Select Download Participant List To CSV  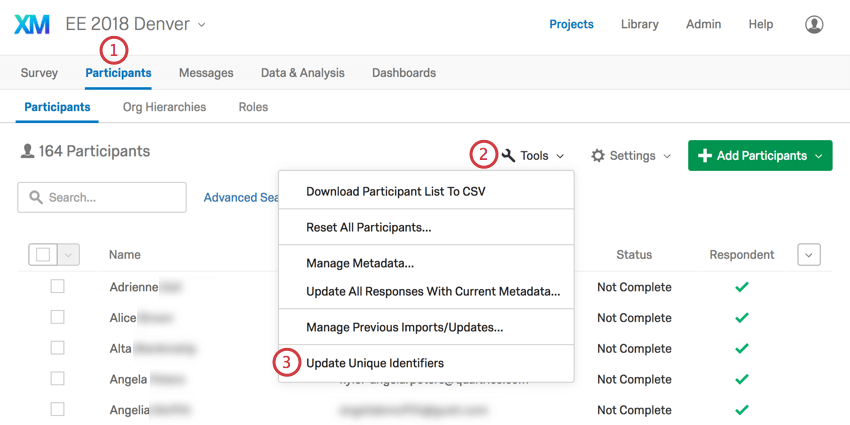coord(396,191)
